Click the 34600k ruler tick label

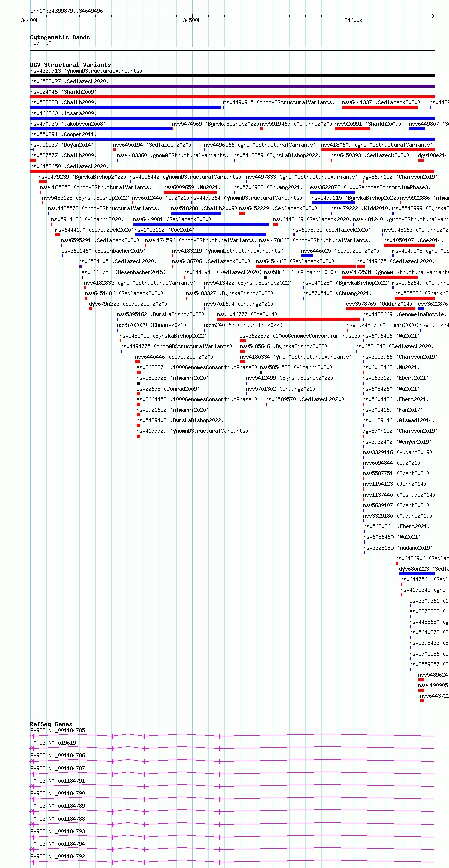[353, 20]
